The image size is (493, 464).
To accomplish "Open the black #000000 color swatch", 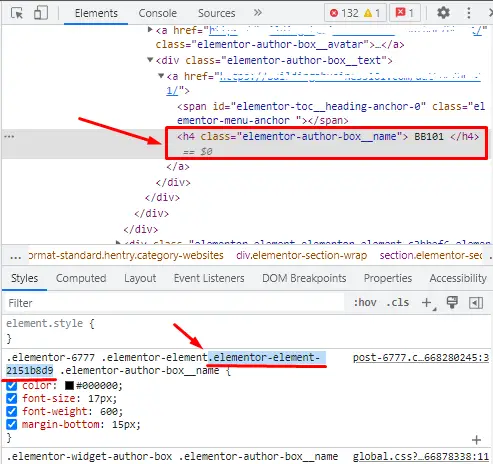I will pos(69,386).
